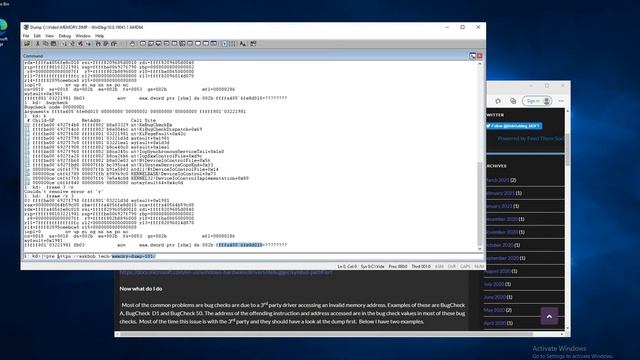Click the Step Into toolbar icon
Image resolution: width=640 pixels, height=360 pixels.
98,44
